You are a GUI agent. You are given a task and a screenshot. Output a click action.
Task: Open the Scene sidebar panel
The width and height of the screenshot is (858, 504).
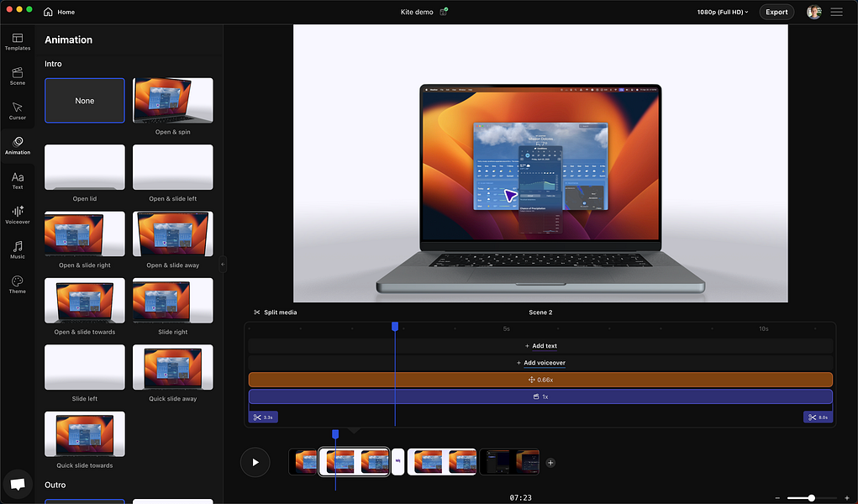18,76
